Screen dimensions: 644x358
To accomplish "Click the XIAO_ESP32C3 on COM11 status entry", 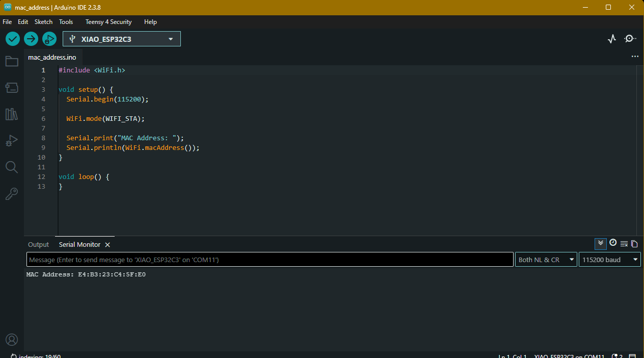I will (569, 355).
